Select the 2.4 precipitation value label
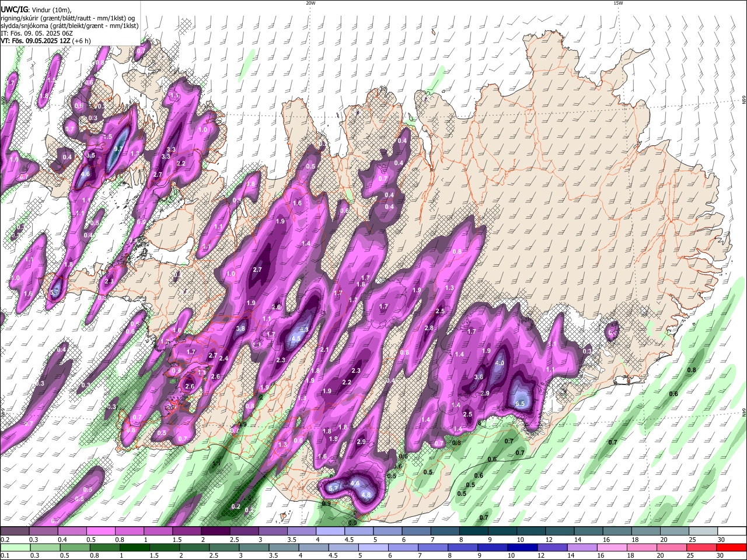 (223, 359)
